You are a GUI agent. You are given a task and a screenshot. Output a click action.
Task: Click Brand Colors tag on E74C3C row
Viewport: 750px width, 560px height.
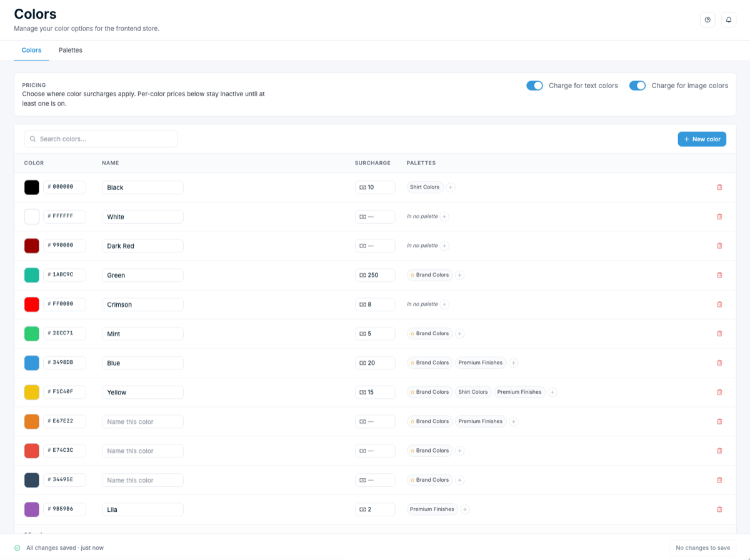429,451
